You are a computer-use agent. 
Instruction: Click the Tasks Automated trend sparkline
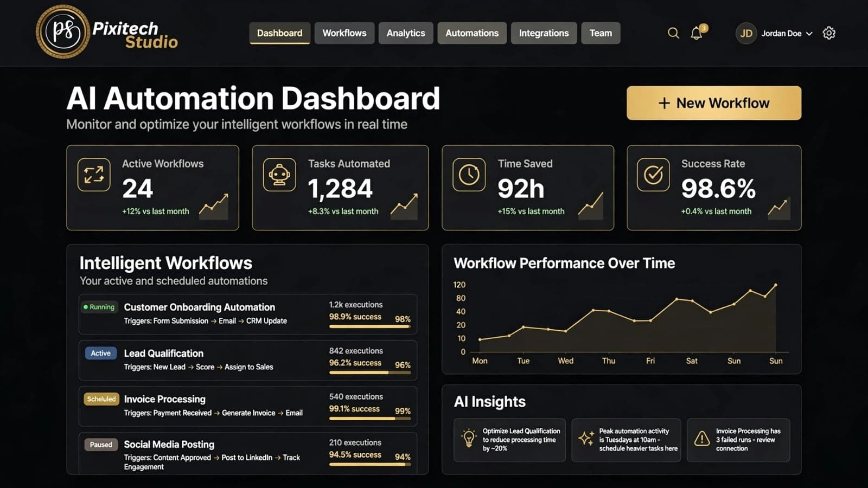[404, 206]
